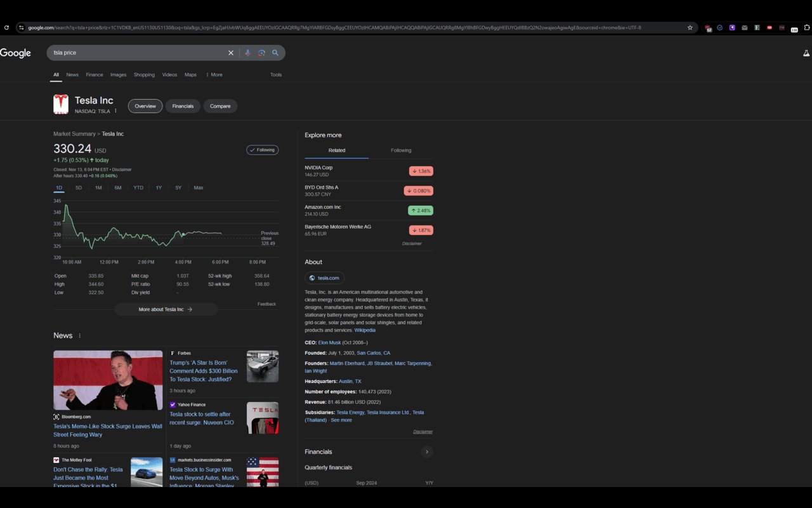Image resolution: width=812 pixels, height=508 pixels.
Task: Switch to the Videos search tab
Action: click(x=169, y=75)
